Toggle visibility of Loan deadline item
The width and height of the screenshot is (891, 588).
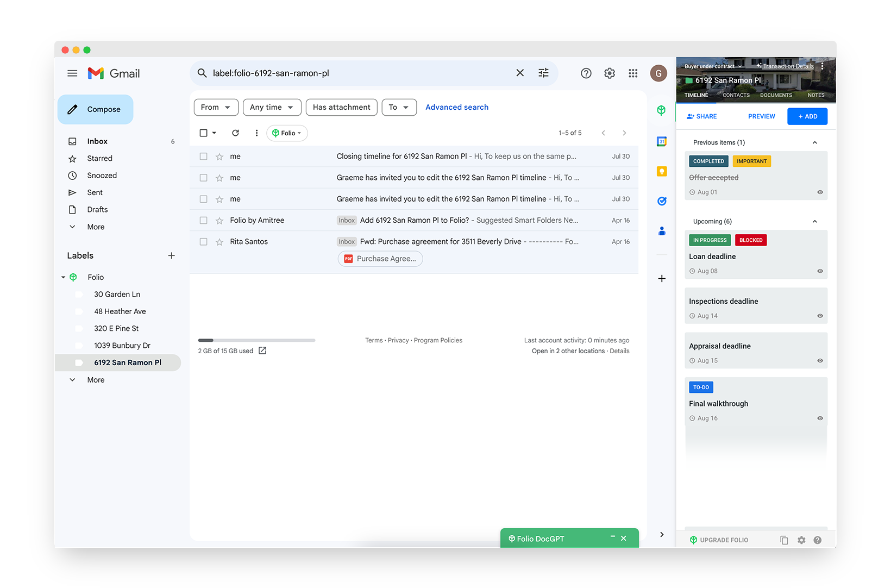pos(820,271)
